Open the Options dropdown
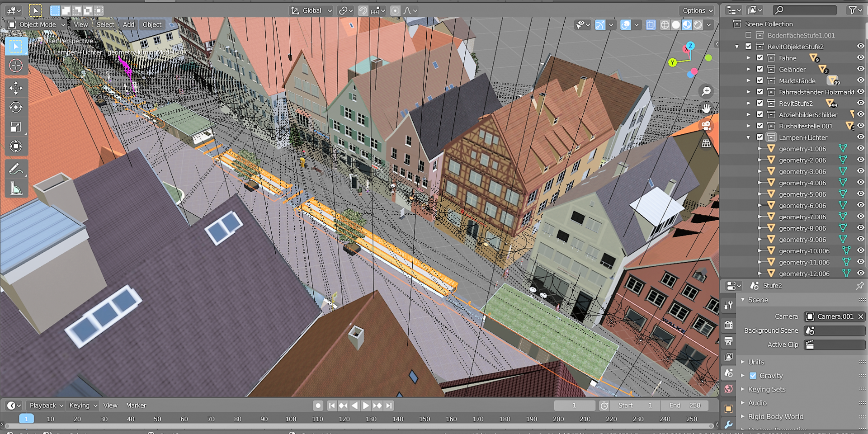The image size is (868, 434). click(698, 10)
